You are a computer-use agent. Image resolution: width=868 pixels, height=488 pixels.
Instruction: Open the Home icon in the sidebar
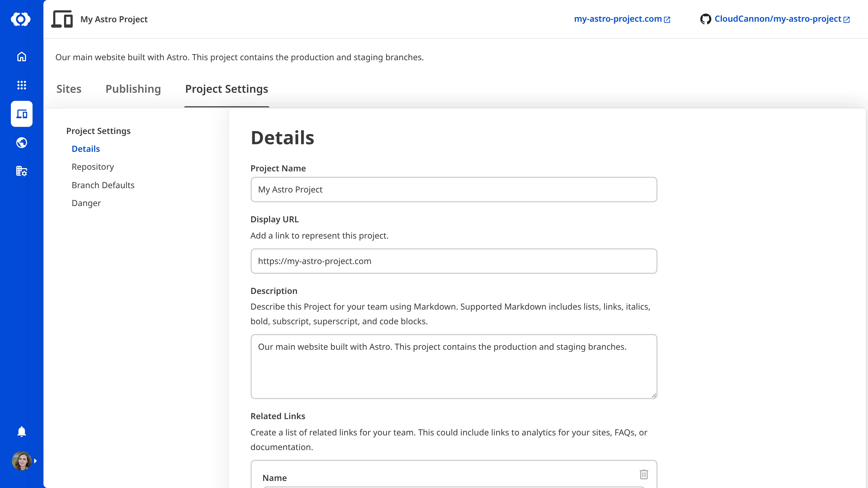pos(21,57)
